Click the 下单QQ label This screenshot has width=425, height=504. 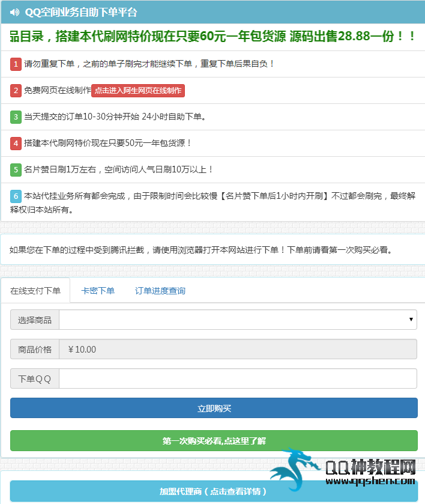pos(35,379)
